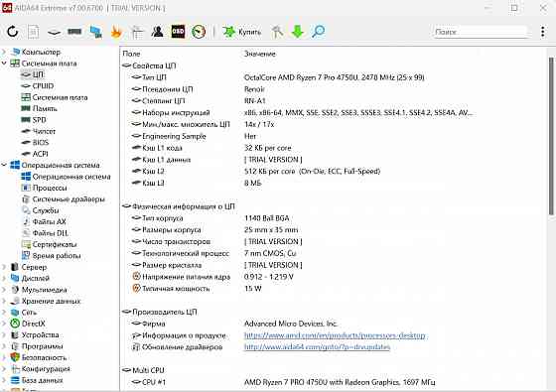The image size is (556, 392).
Task: Open the OSD panel icon
Action: click(x=178, y=32)
